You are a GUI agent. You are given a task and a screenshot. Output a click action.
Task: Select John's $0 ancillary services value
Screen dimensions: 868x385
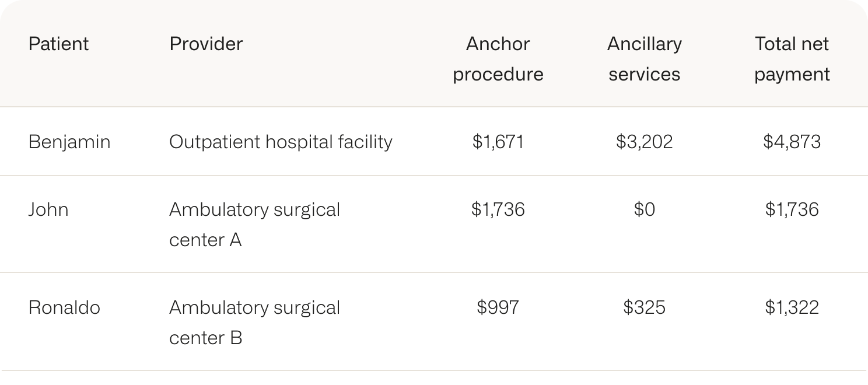click(x=645, y=209)
